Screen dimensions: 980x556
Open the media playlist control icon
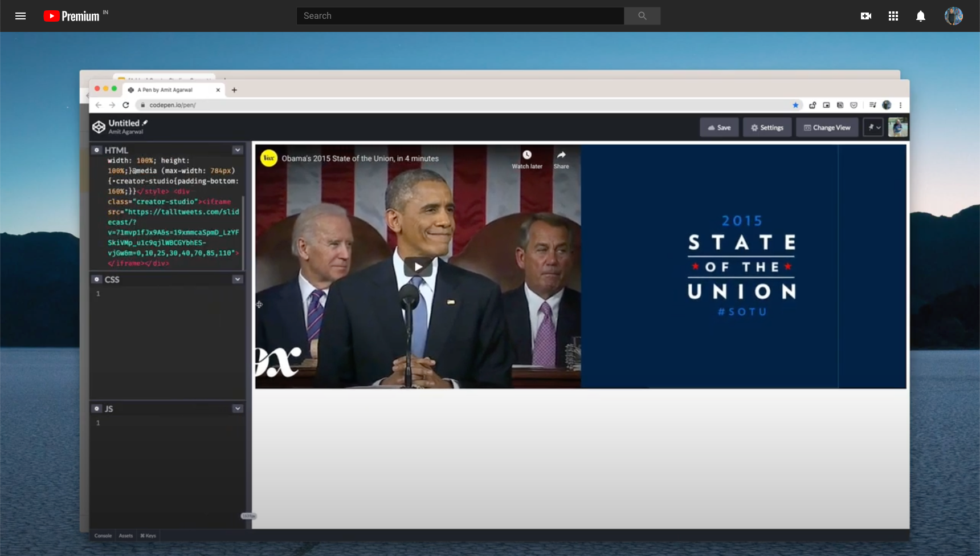point(873,105)
